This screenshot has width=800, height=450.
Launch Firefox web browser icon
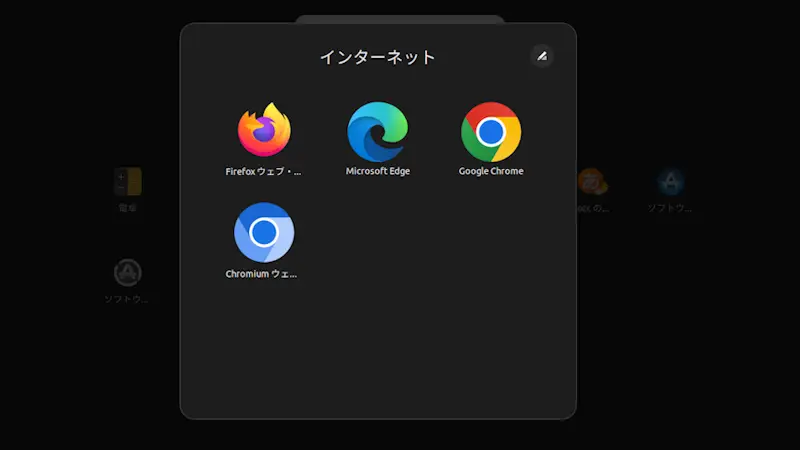point(264,130)
